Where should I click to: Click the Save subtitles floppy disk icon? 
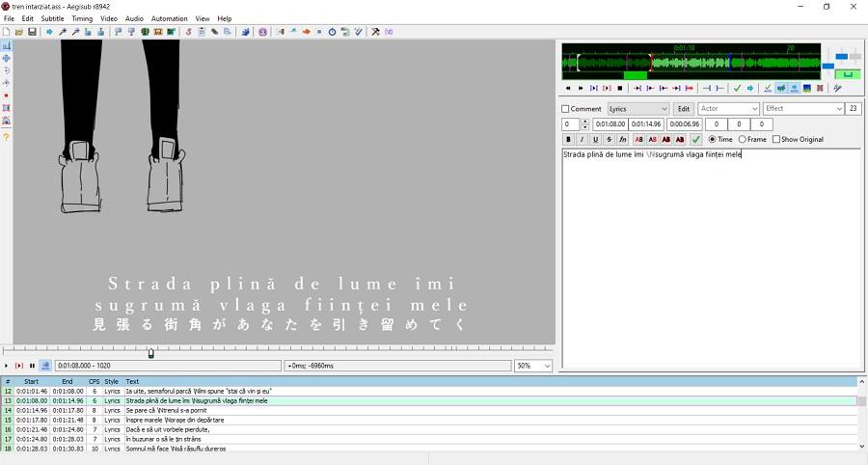[32, 32]
